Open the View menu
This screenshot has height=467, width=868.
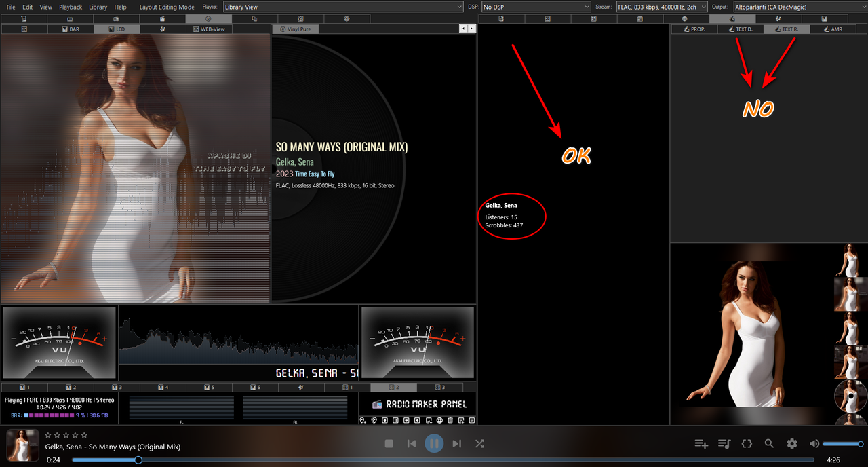tap(46, 7)
